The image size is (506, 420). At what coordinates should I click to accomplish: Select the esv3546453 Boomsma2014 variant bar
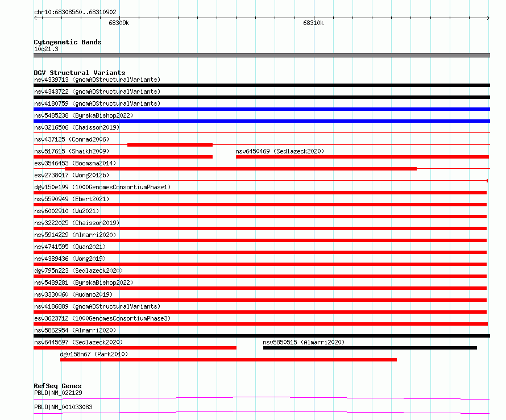[x=240, y=169]
